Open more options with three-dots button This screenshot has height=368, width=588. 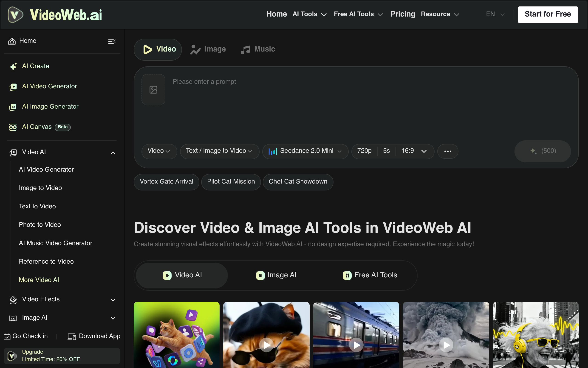(x=448, y=151)
